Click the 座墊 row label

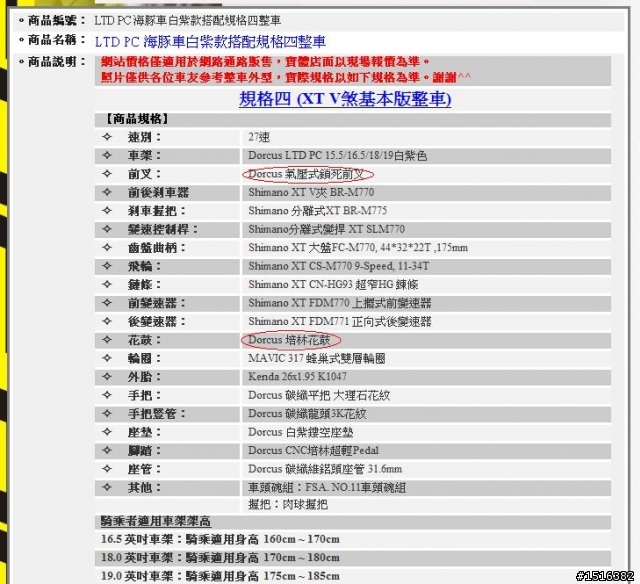point(144,432)
